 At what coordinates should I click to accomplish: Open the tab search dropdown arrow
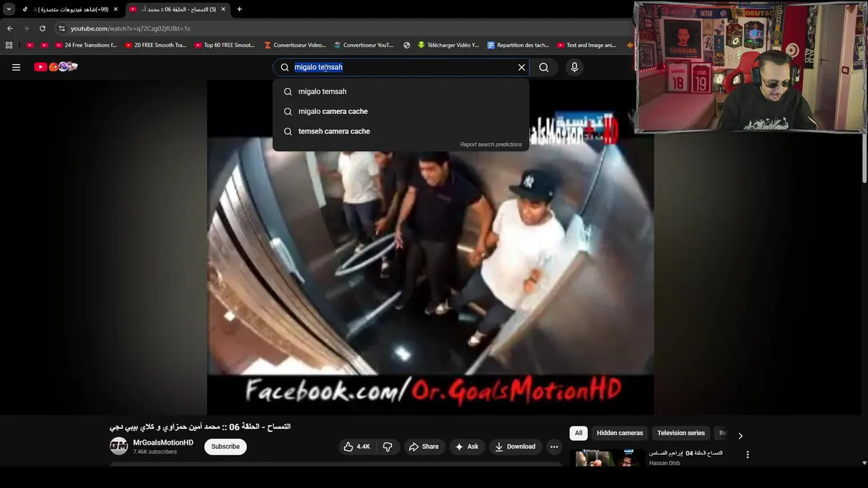click(x=9, y=9)
